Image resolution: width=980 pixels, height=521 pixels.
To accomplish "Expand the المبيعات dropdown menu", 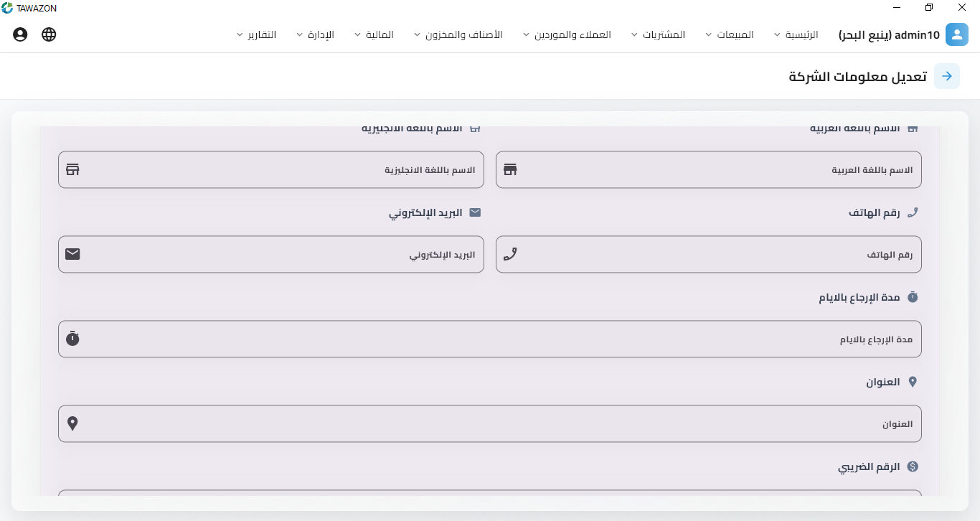I will pyautogui.click(x=730, y=34).
